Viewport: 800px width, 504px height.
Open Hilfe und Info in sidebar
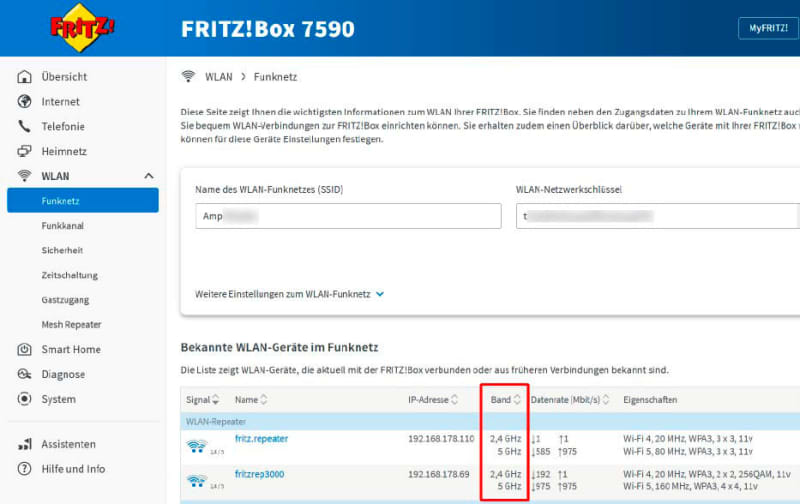73,469
